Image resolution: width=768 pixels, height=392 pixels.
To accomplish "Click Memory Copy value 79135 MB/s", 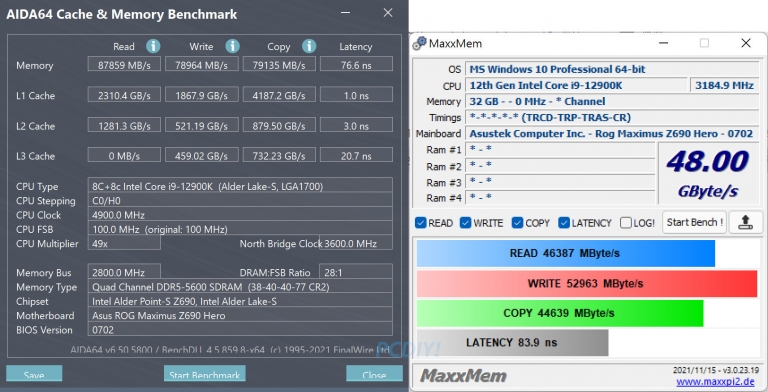I will [x=279, y=65].
